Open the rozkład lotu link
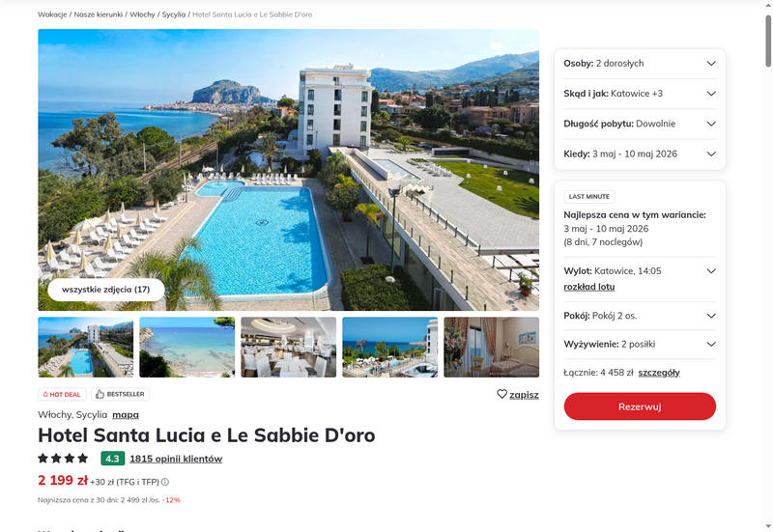773x532 pixels. 589,287
